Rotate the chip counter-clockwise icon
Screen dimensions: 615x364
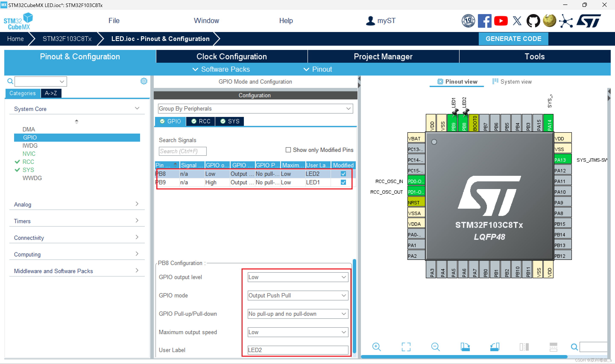[x=495, y=347]
